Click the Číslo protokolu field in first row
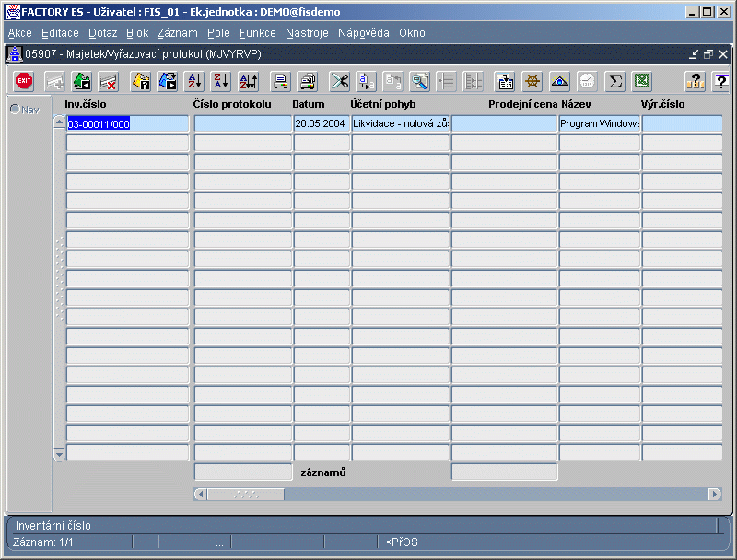This screenshot has height=560, width=737. 243,123
